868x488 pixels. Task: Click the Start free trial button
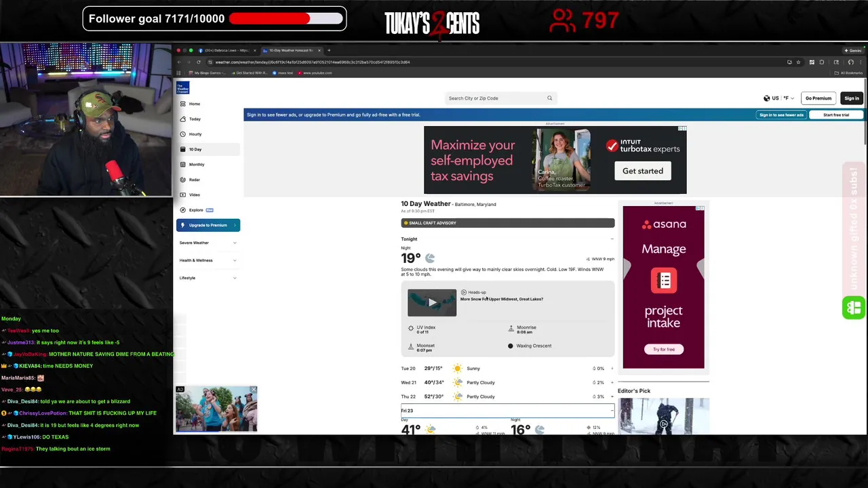click(836, 115)
